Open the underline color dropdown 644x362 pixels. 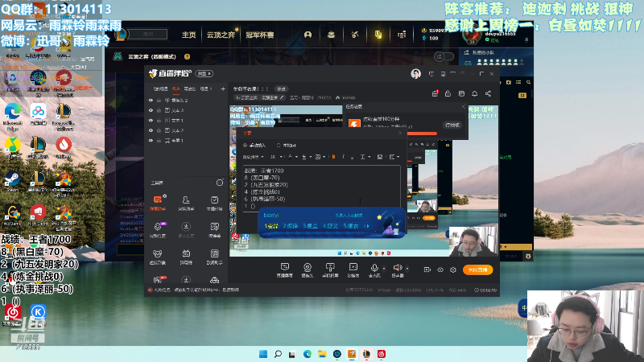[307, 157]
